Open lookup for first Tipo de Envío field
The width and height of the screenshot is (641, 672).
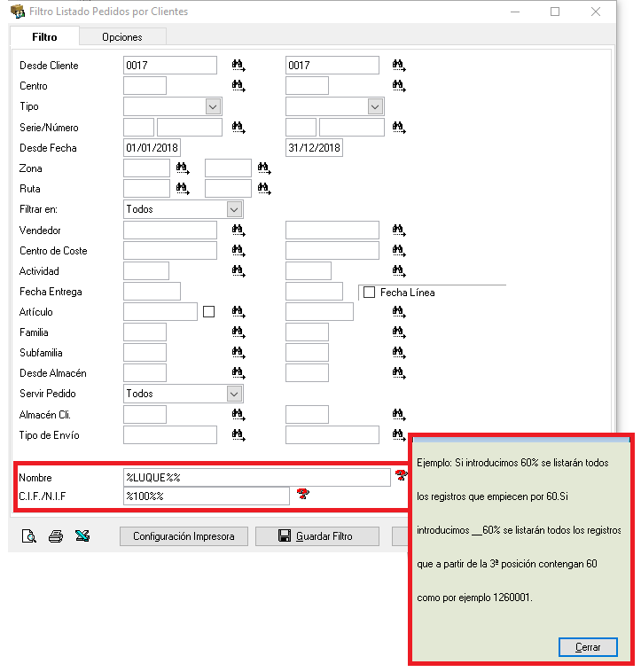(238, 435)
